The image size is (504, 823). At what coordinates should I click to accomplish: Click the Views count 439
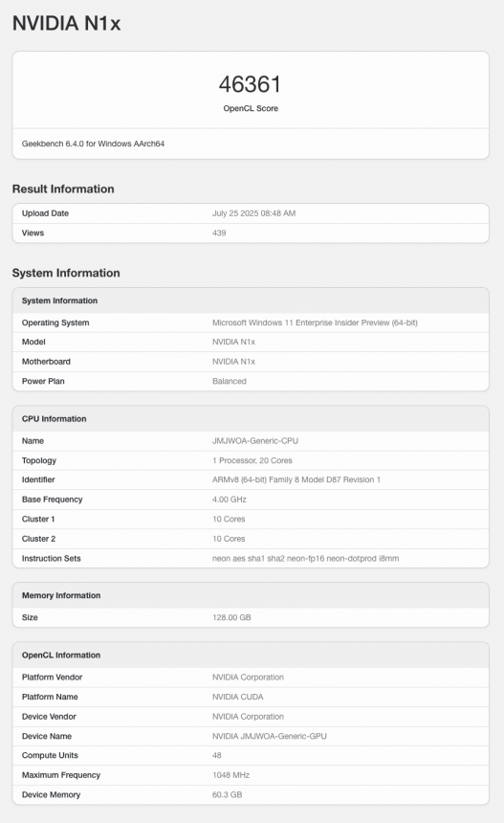pyautogui.click(x=219, y=233)
